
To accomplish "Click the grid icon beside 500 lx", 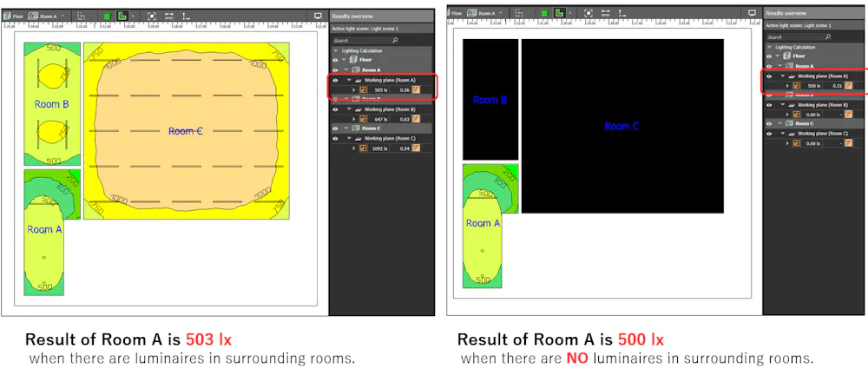I will coord(797,86).
